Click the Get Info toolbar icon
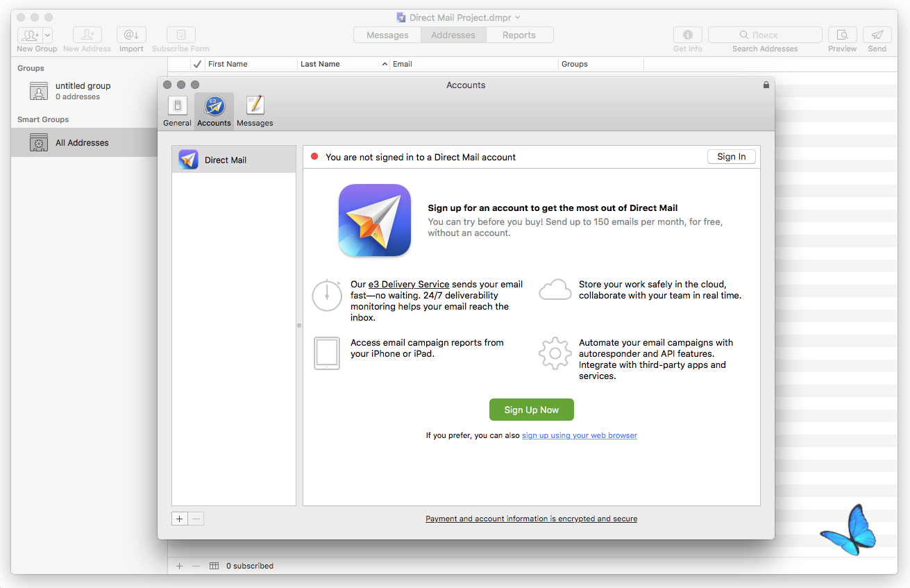The width and height of the screenshot is (910, 588). coord(688,35)
